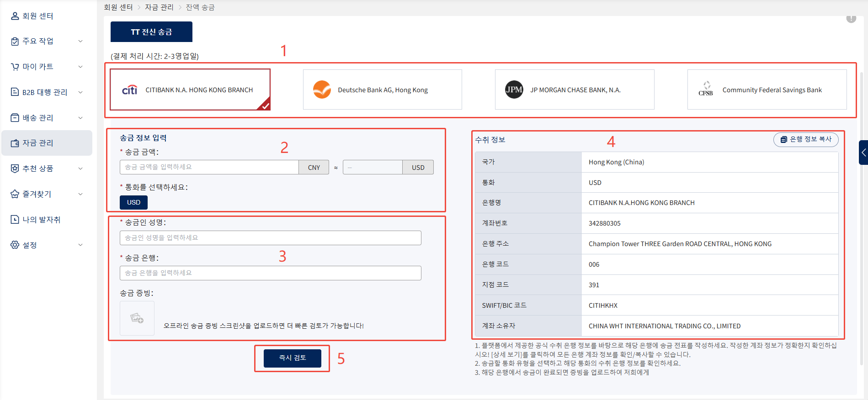Screen dimensions: 868x400
Task: Open the collapsed side panel arrow tab
Action: (863, 153)
